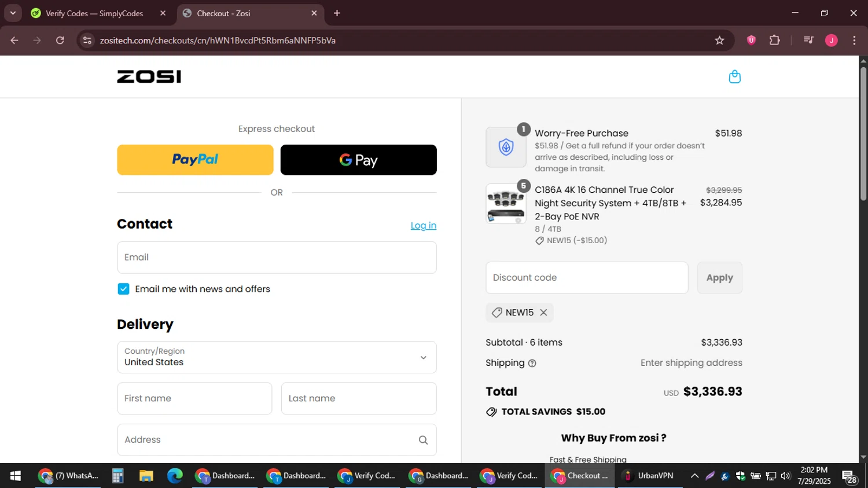This screenshot has width=868, height=488.
Task: Open Microsoft Edge from the taskbar
Action: click(175, 476)
